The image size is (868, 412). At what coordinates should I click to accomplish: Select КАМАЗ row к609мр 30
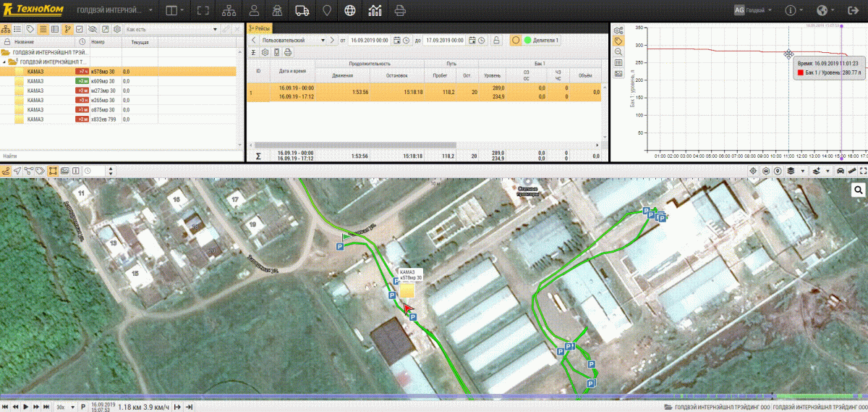(118, 81)
